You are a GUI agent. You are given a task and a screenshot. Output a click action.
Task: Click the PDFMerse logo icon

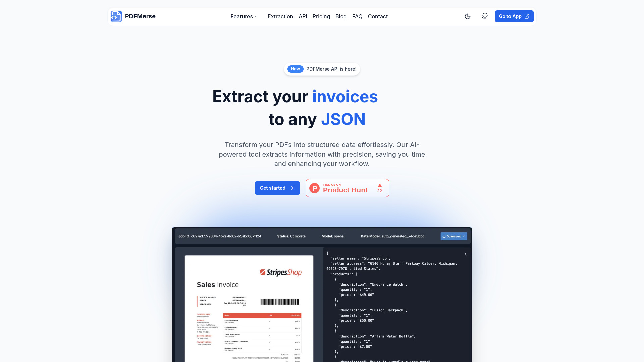point(116,16)
